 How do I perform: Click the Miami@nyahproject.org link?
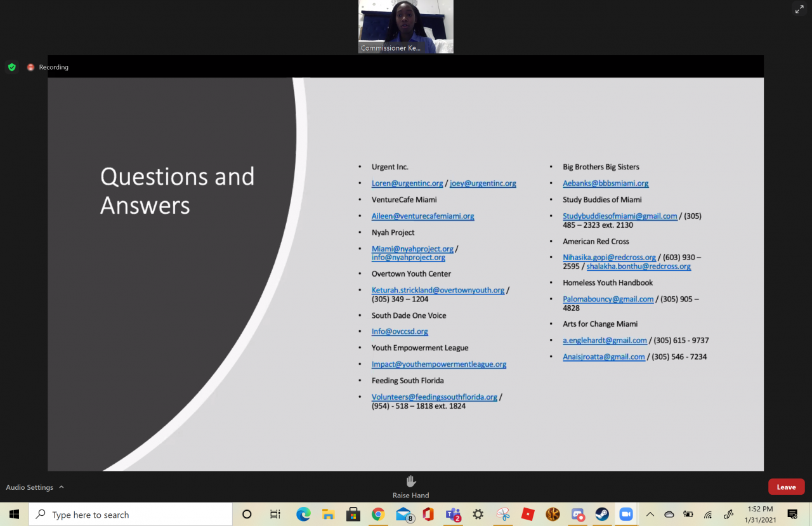tap(412, 249)
